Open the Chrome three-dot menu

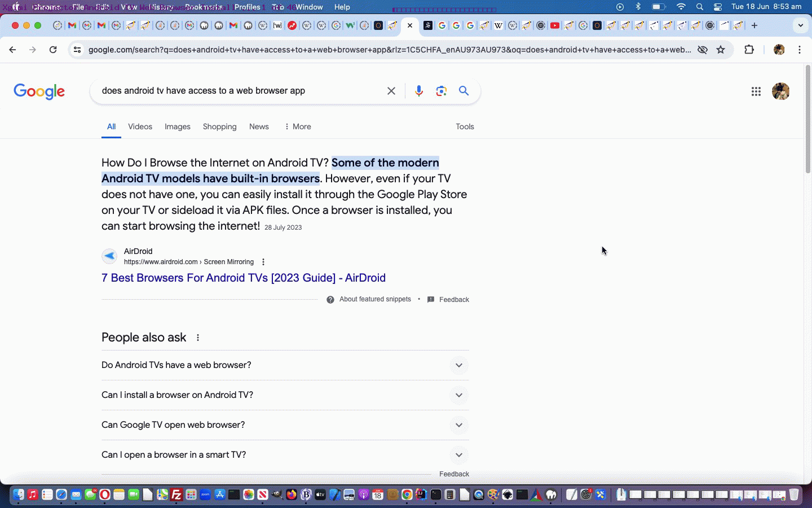800,50
